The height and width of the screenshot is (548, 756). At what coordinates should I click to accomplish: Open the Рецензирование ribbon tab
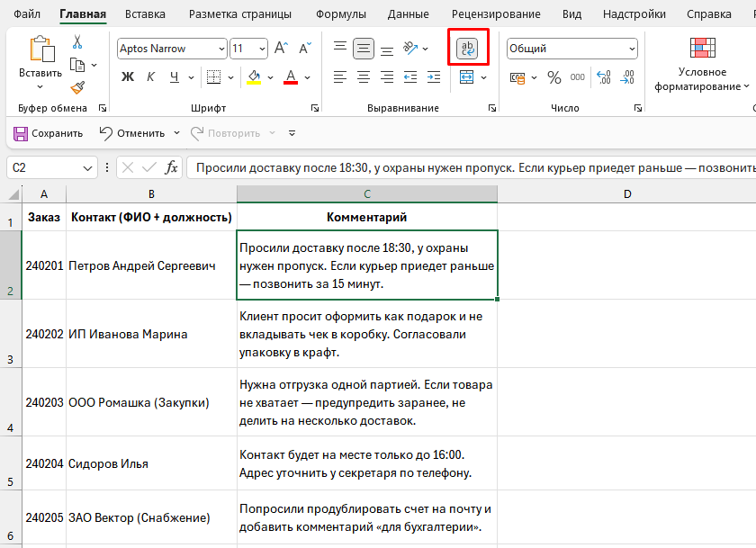click(499, 14)
